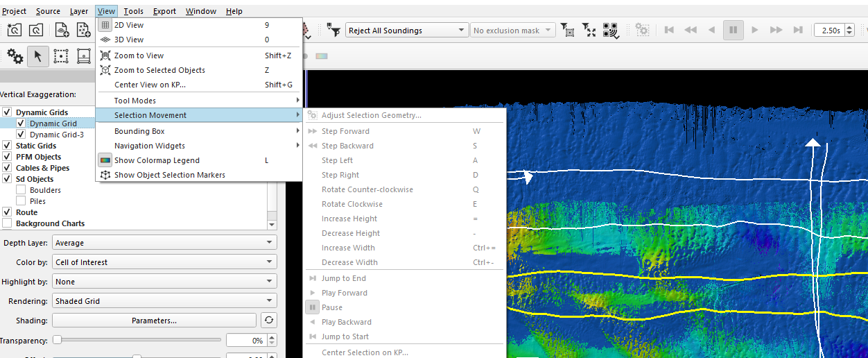
Task: Open the Reject All Soundings dropdown
Action: [407, 31]
